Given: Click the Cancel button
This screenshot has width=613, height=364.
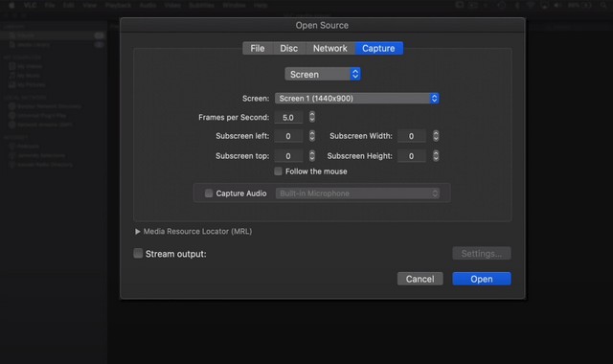Looking at the screenshot, I should click(420, 279).
